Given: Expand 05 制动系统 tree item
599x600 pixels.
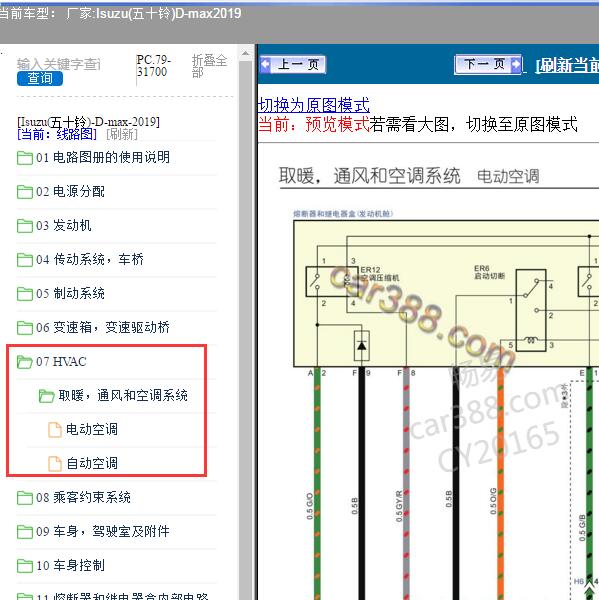Looking at the screenshot, I should tap(70, 293).
